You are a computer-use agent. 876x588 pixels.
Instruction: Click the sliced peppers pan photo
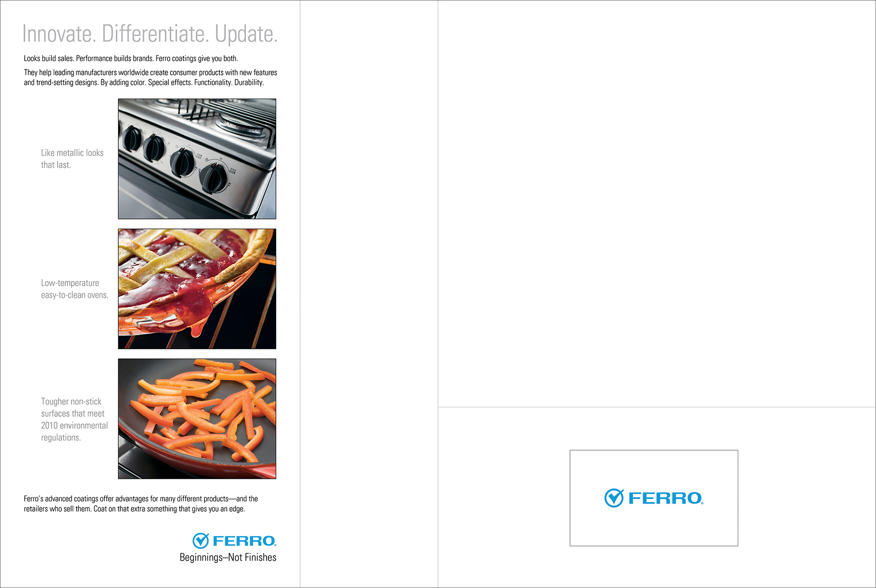point(197,419)
